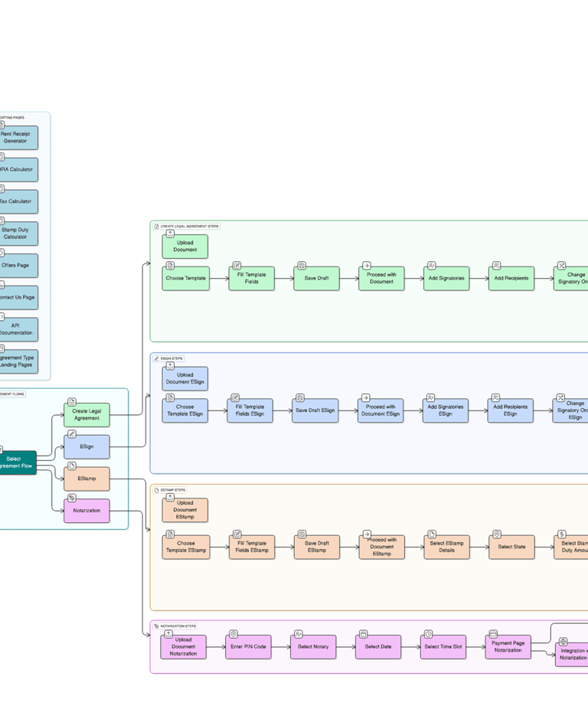The width and height of the screenshot is (588, 706).
Task: Select the Upload Document EStamp node
Action: pos(185,510)
